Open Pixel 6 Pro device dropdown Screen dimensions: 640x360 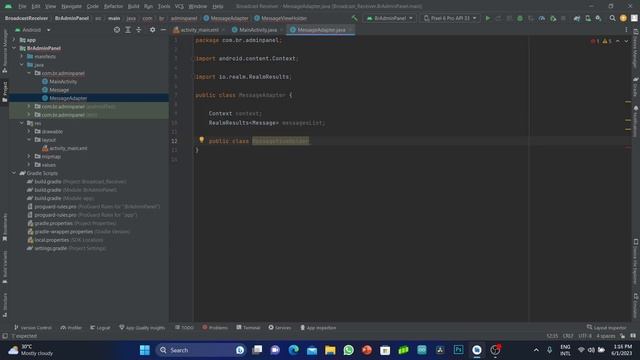tap(450, 18)
